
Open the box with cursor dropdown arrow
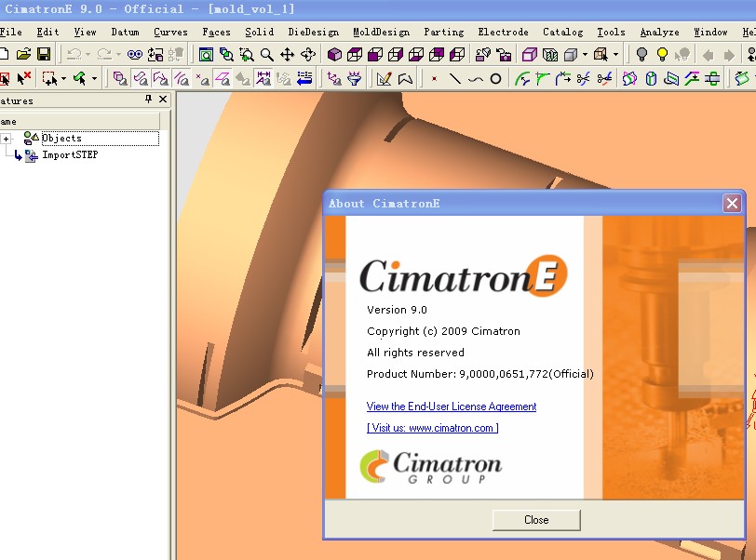coord(615,55)
